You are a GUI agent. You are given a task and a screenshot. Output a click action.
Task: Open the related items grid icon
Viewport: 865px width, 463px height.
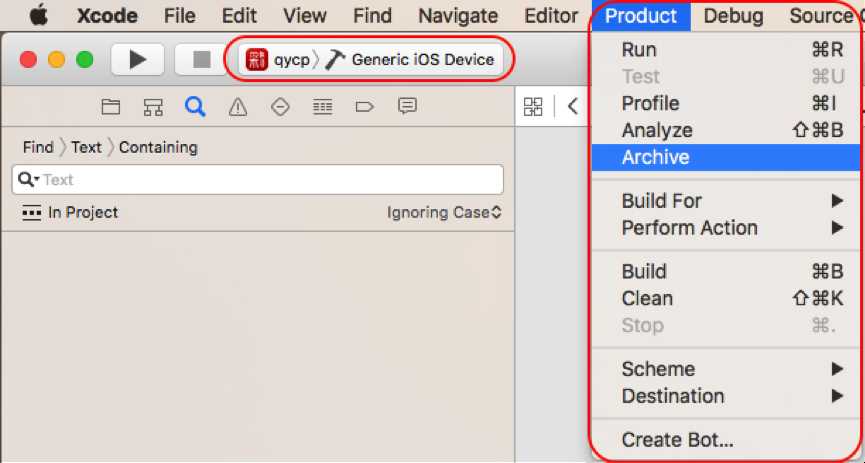533,107
